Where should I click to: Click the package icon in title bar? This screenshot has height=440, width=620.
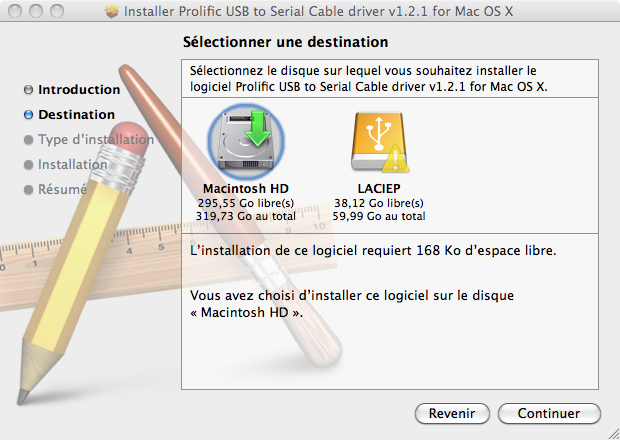[112, 11]
